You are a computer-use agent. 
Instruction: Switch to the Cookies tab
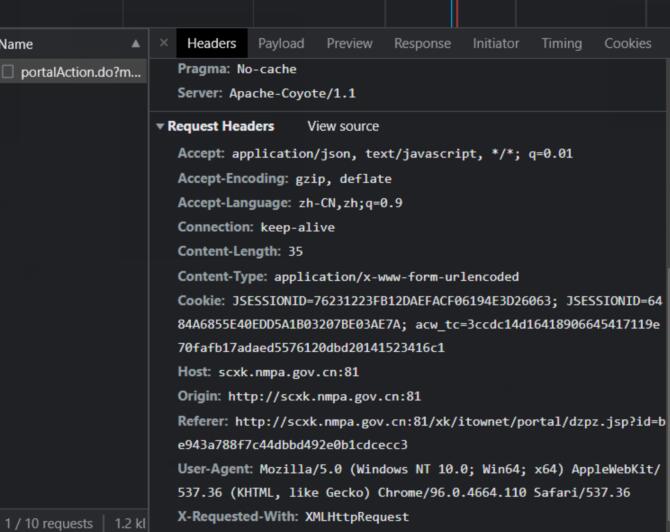coord(627,44)
